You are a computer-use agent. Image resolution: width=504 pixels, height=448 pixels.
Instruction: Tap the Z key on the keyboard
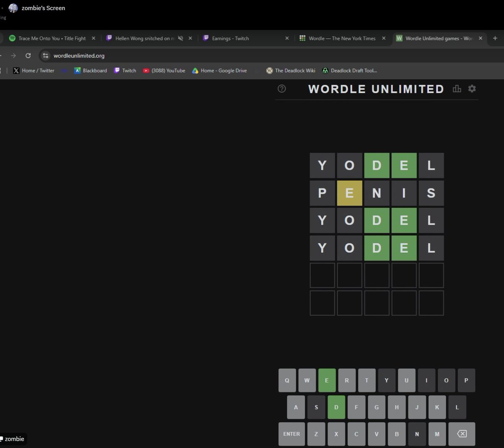tap(316, 434)
